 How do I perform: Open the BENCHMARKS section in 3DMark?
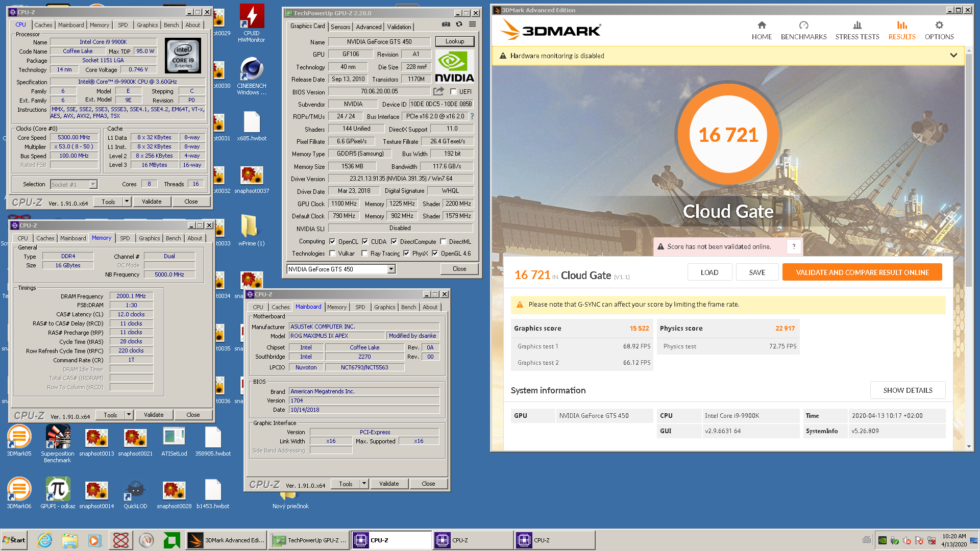pos(803,31)
